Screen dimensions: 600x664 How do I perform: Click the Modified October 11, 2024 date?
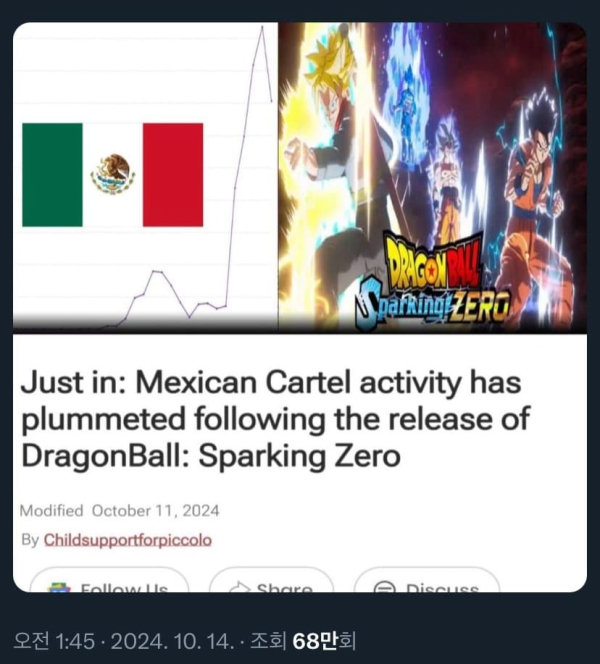click(x=119, y=511)
